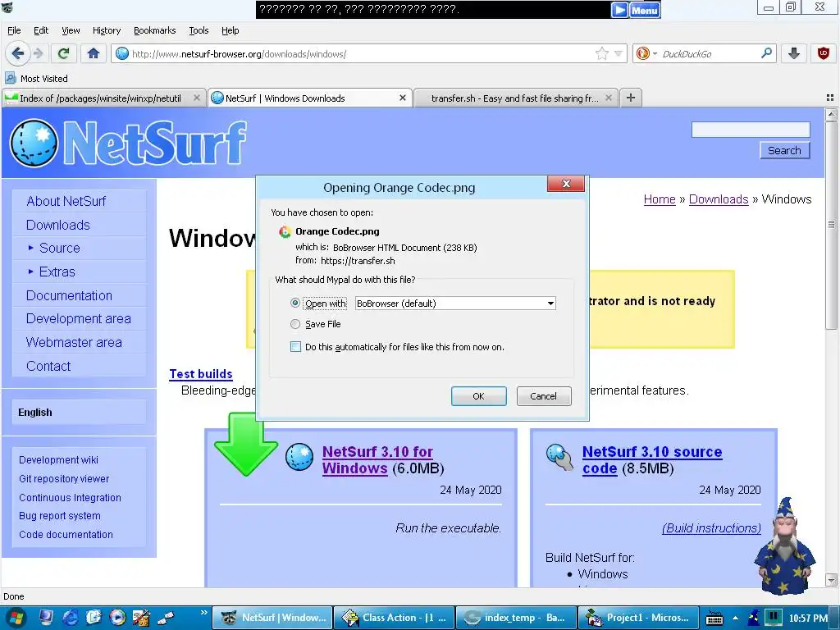Show hidden tray icons with the arrow

736,618
